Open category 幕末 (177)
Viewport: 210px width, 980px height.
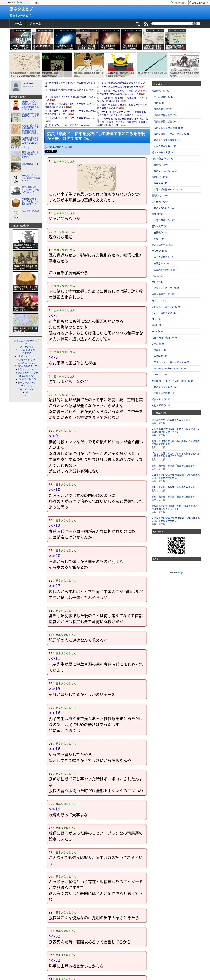(157, 214)
